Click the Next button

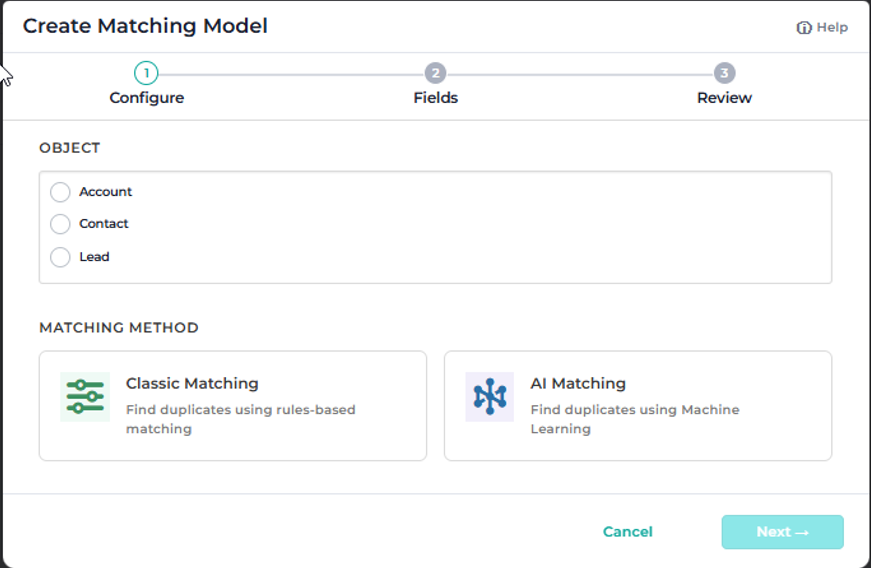click(783, 532)
